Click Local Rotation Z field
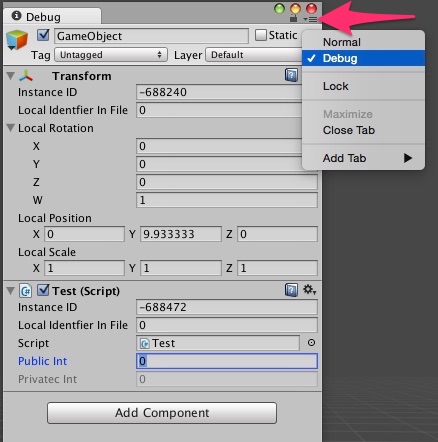Image resolution: width=438 pixels, height=442 pixels. (227, 182)
